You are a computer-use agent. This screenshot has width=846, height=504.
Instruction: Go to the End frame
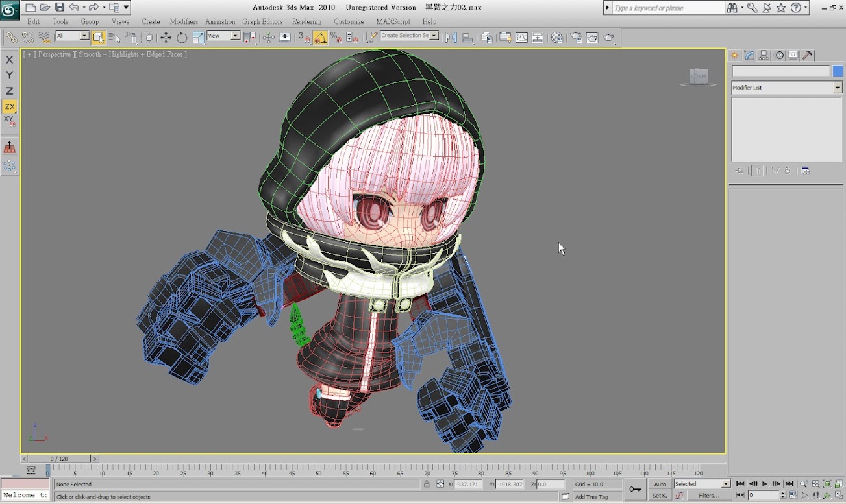(x=790, y=484)
